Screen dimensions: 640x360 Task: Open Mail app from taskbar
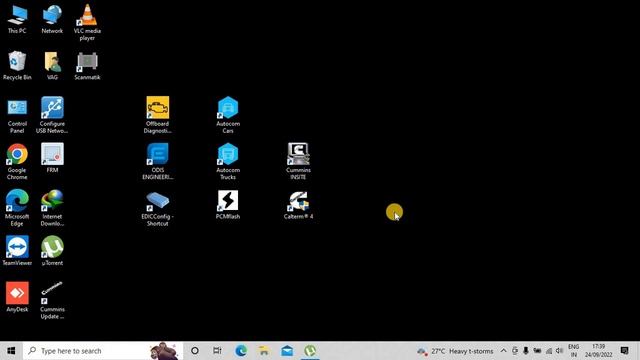[287, 351]
